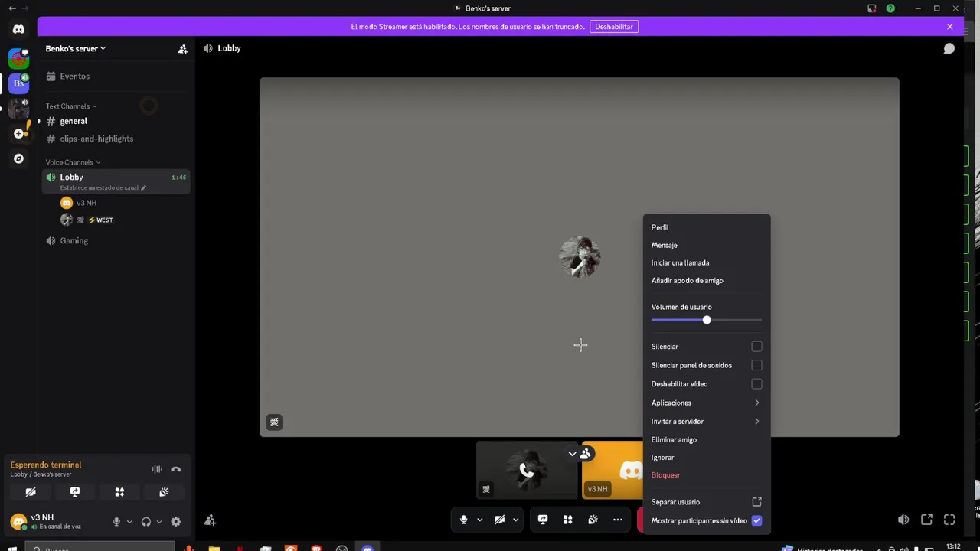Open camera options arrow in call bar
This screenshot has height=551, width=980.
[x=515, y=520]
